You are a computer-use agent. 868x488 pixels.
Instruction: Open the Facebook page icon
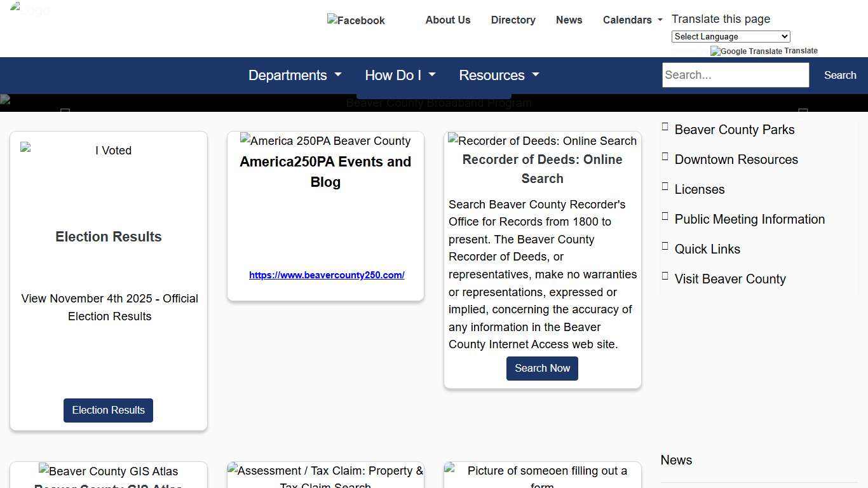(x=356, y=20)
